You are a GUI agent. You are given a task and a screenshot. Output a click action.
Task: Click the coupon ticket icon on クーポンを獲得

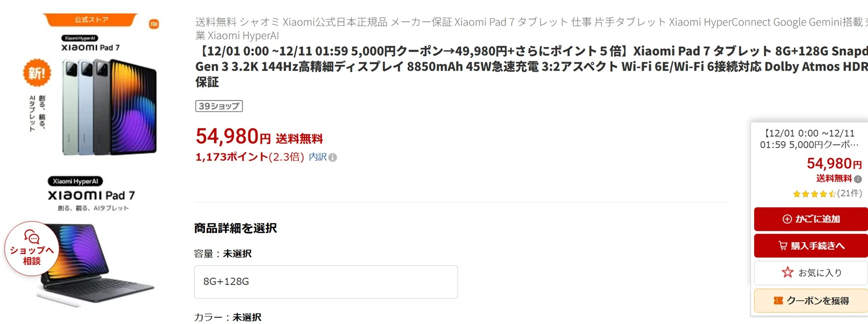(778, 300)
